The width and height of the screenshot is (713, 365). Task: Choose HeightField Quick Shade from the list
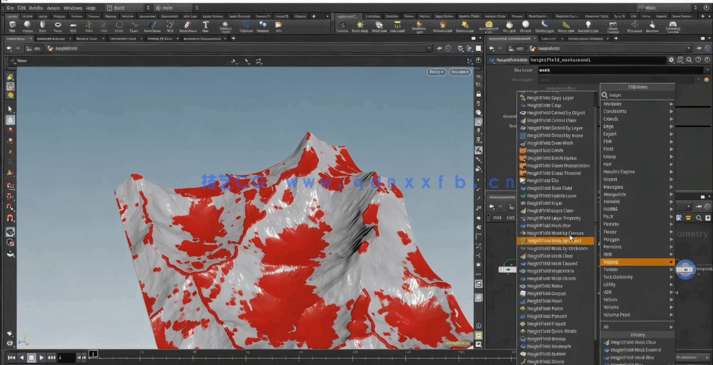(x=555, y=331)
